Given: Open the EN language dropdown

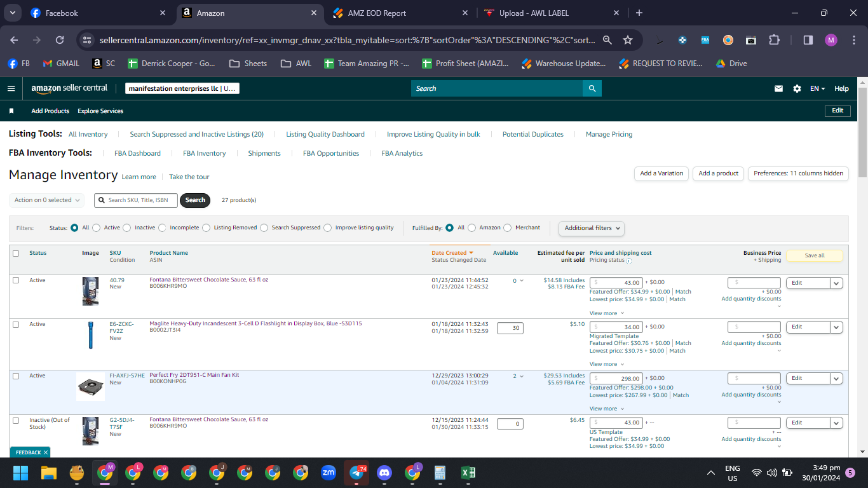Looking at the screenshot, I should coord(818,89).
